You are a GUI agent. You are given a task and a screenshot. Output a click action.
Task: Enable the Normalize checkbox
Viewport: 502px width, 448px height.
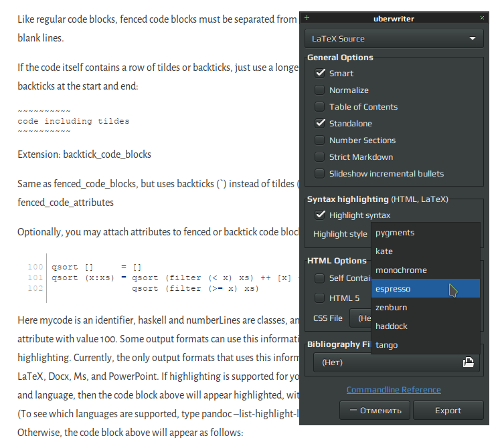click(x=320, y=90)
